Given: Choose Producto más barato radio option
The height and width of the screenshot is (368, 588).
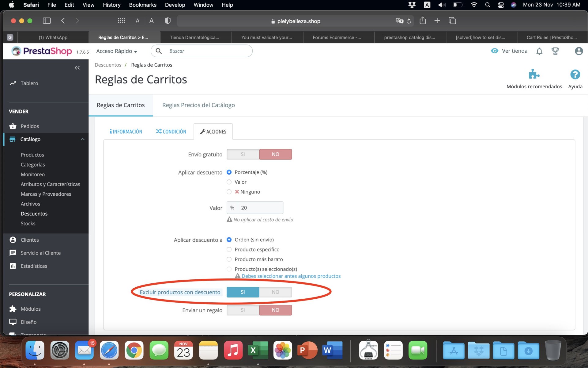Looking at the screenshot, I should [229, 259].
